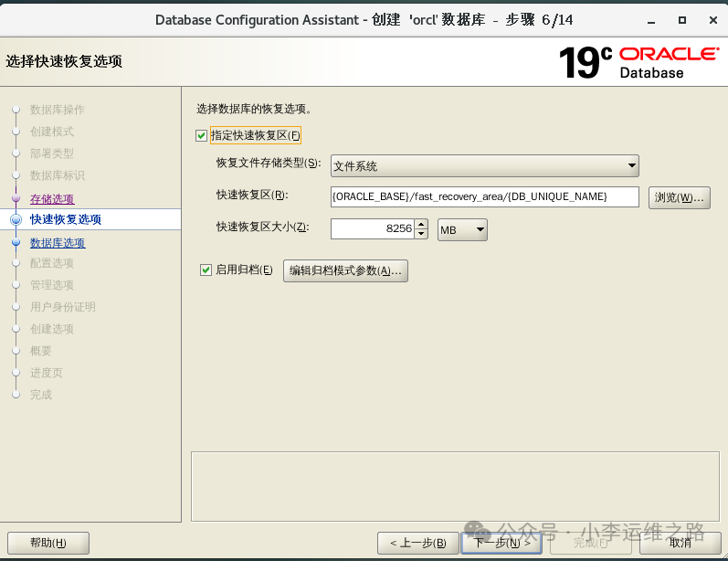This screenshot has width=728, height=561.
Task: Click 帮助(H) help button
Action: (x=48, y=543)
